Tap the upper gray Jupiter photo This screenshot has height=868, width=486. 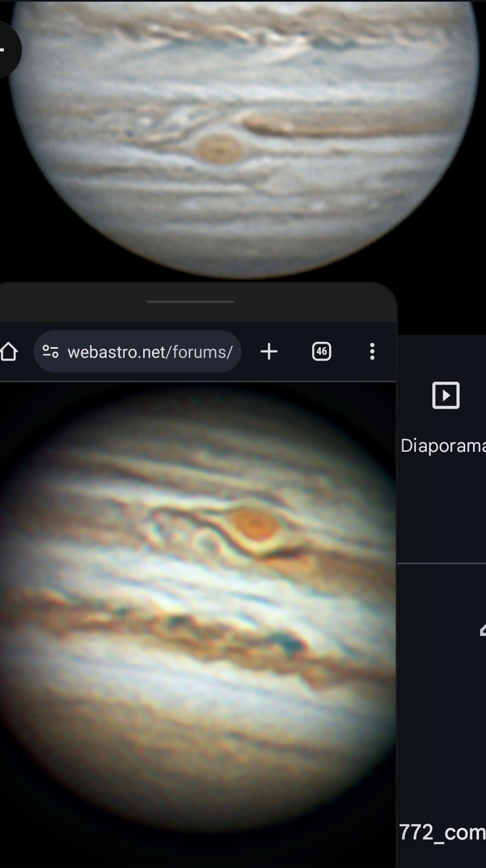point(243,137)
